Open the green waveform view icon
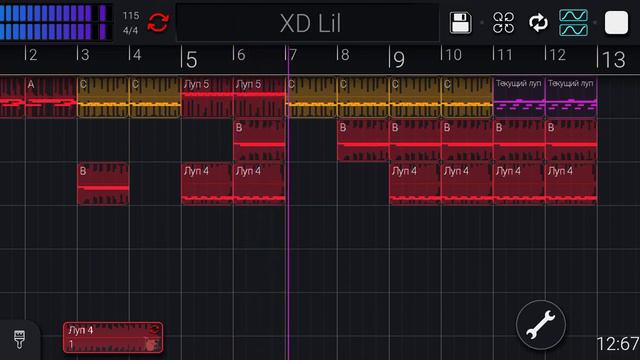The width and height of the screenshot is (640, 360). click(x=573, y=22)
